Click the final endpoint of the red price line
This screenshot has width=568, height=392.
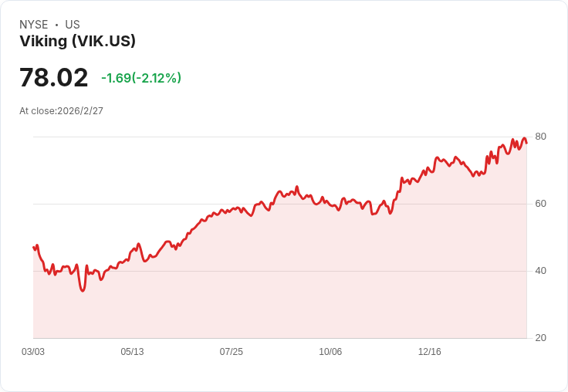point(526,143)
